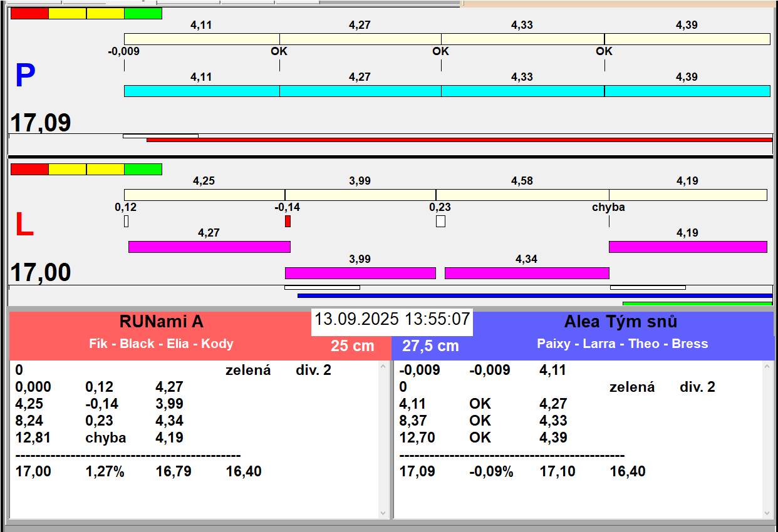
Task: Click the white marker below 0,12
Action: click(x=126, y=221)
